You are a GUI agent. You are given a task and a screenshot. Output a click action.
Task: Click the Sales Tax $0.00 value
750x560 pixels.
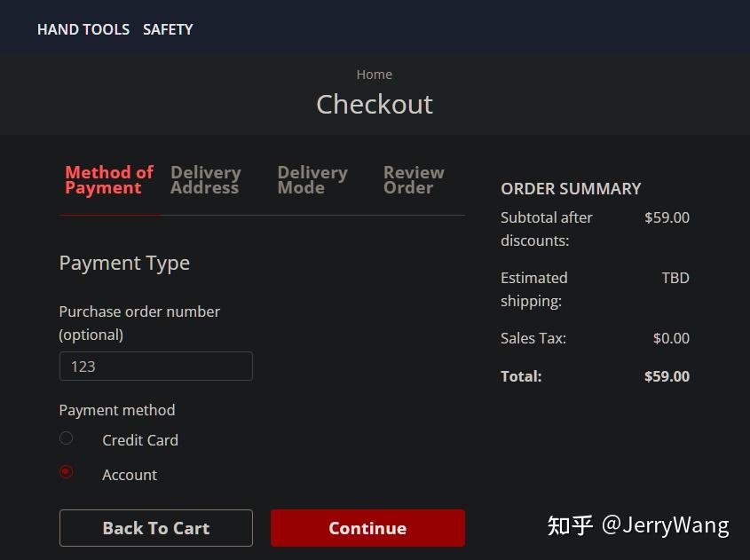pyautogui.click(x=671, y=338)
